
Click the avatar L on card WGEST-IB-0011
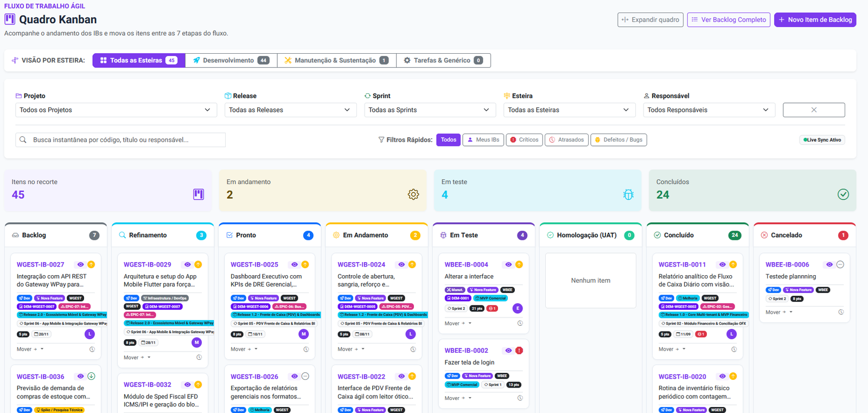731,334
